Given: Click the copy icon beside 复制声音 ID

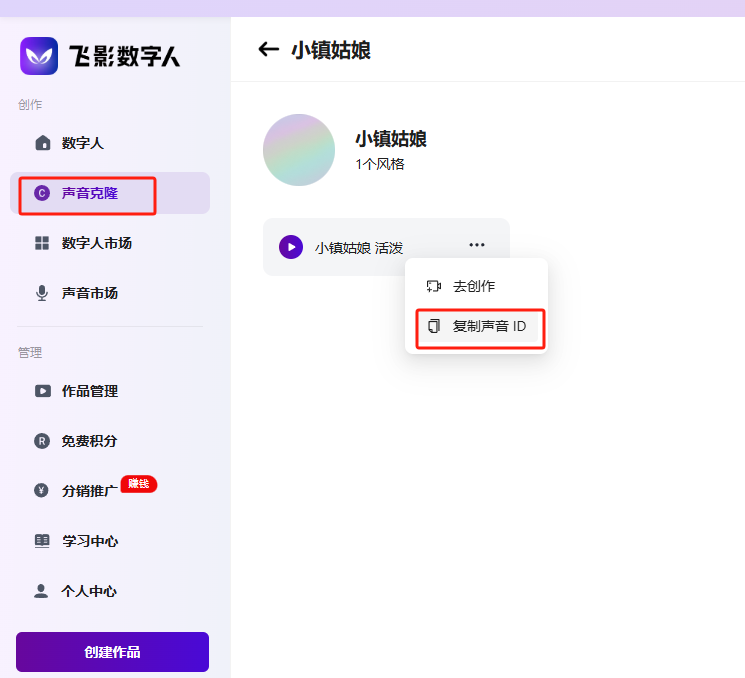Looking at the screenshot, I should 434,326.
